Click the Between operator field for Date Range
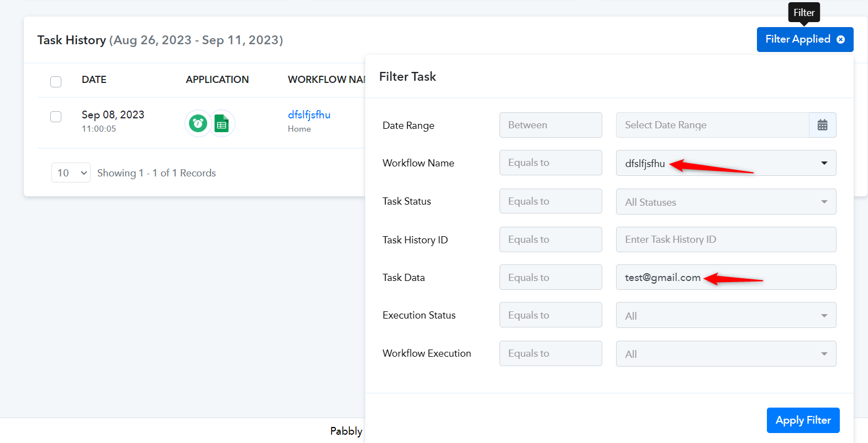 coord(551,125)
